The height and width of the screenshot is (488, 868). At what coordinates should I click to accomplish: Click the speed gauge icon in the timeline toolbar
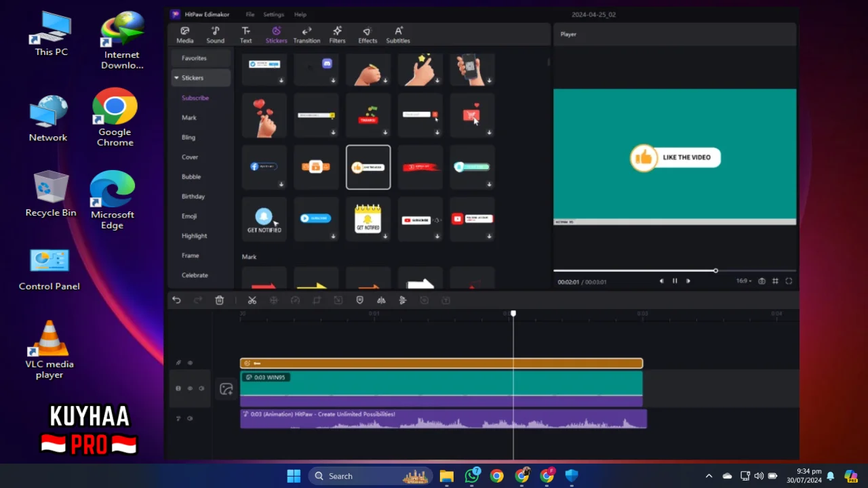point(295,300)
